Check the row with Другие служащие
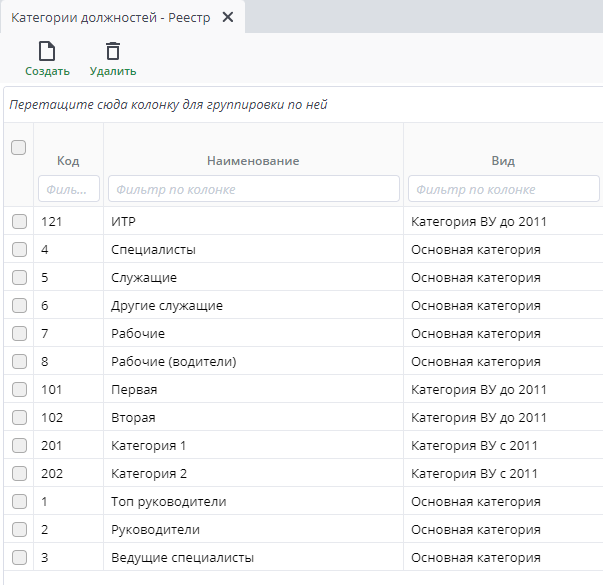The width and height of the screenshot is (603, 585). [19, 306]
